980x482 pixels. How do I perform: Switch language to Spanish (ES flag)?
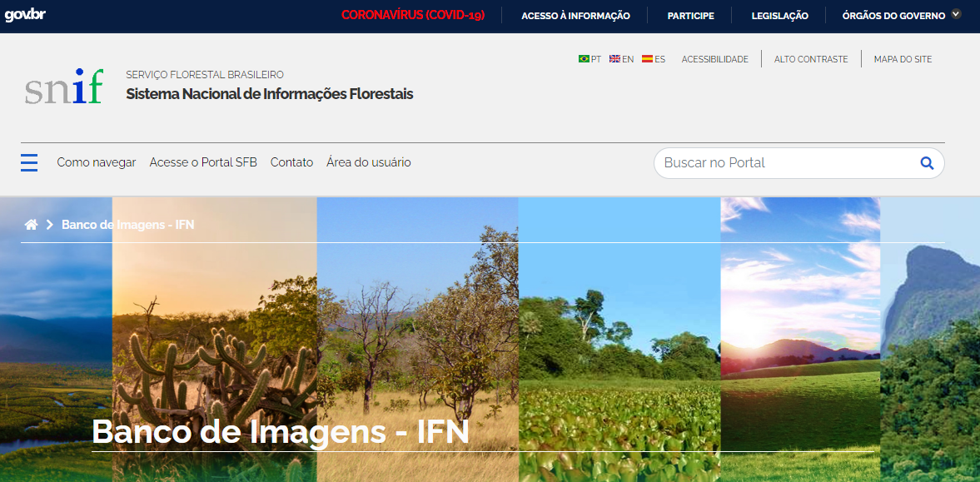coord(654,59)
